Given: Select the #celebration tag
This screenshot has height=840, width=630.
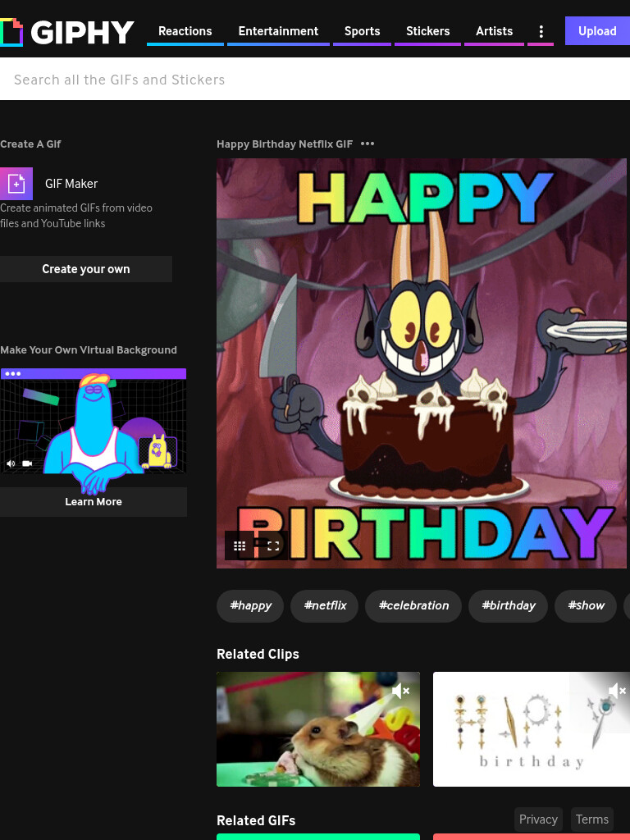Looking at the screenshot, I should [x=413, y=606].
